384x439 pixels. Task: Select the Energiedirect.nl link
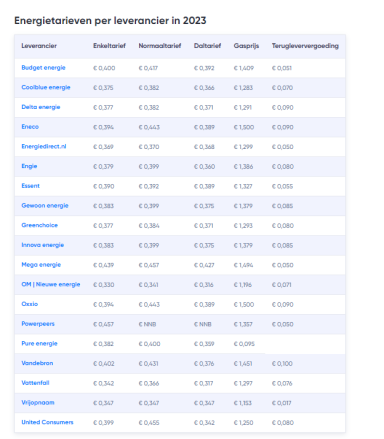tap(44, 146)
